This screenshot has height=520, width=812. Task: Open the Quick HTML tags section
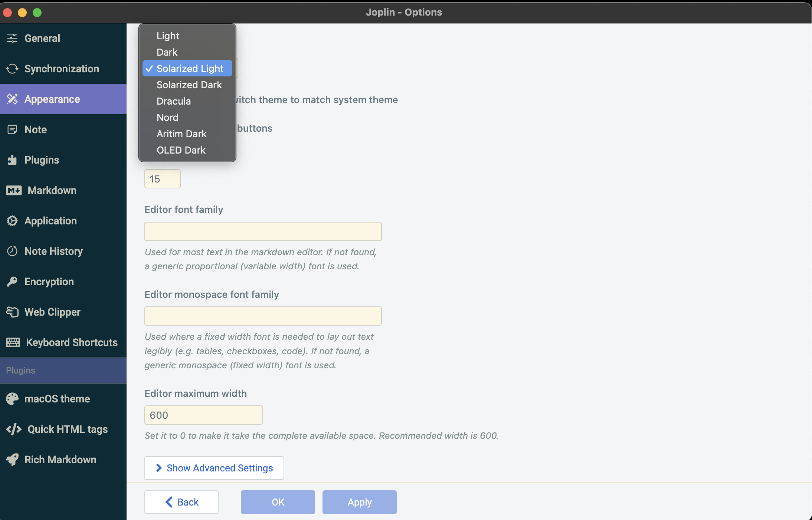[66, 429]
